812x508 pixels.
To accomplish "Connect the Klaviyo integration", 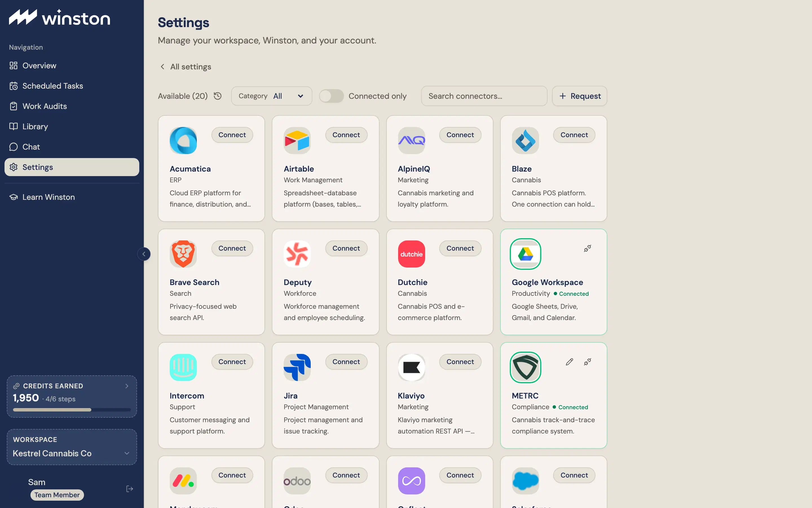I will click(460, 362).
